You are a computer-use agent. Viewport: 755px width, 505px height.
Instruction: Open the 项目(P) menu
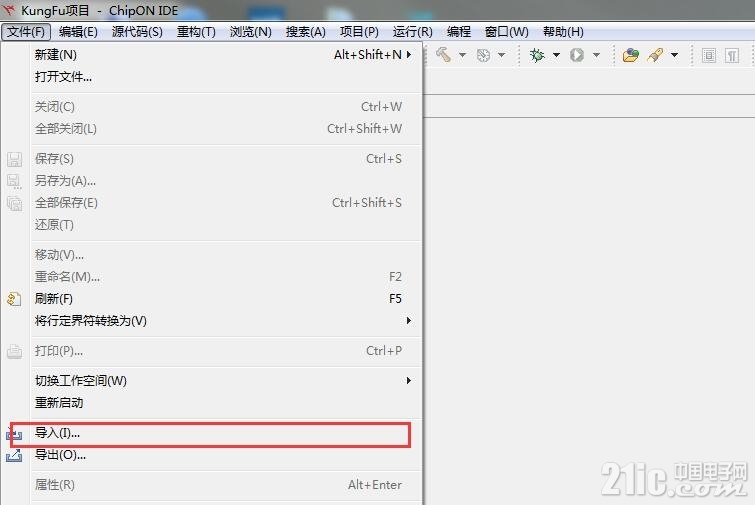coord(359,32)
